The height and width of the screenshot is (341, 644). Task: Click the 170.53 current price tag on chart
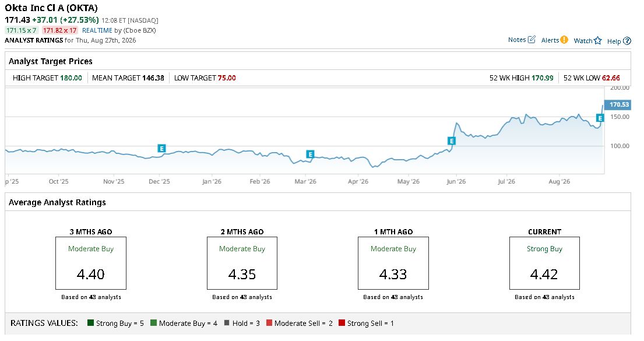pos(618,105)
